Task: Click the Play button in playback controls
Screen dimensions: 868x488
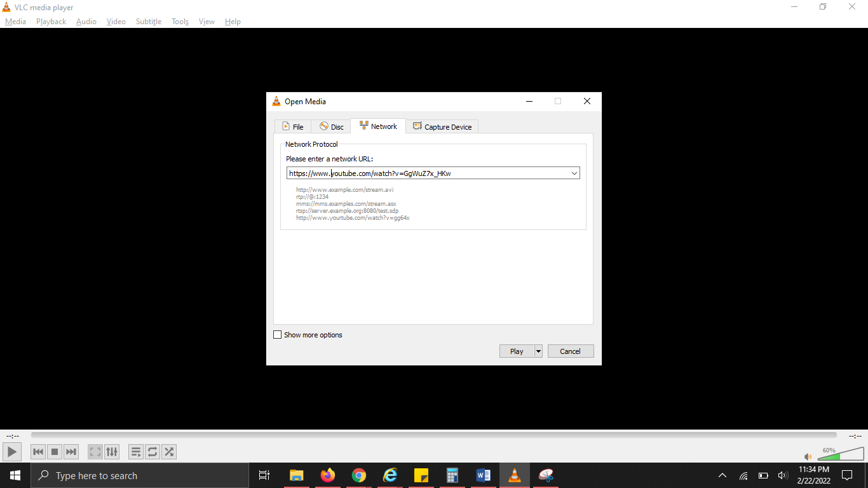Action: (x=12, y=452)
